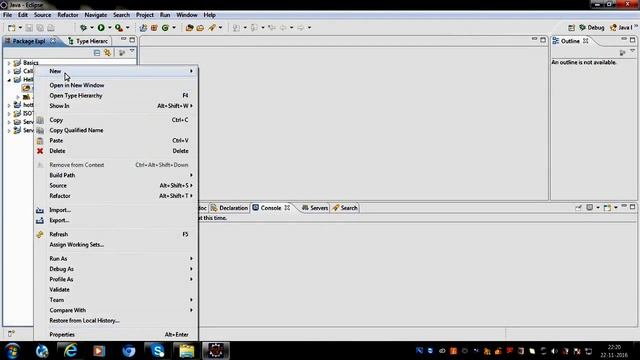
Task: Open Properties from the context menu
Action: (116, 335)
